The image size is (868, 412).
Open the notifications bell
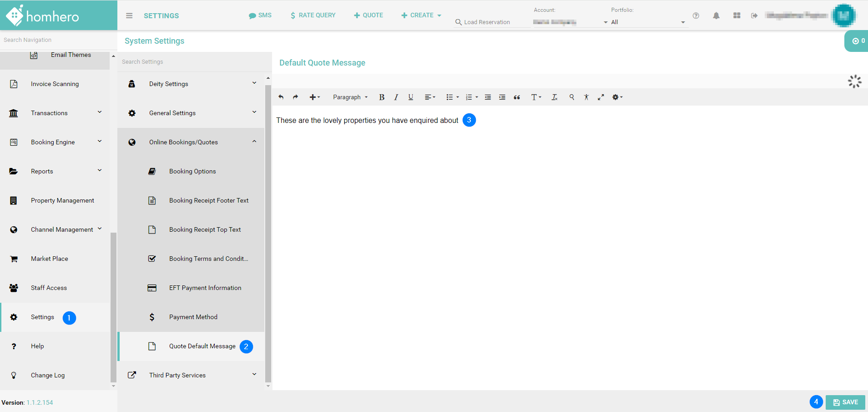click(x=716, y=16)
